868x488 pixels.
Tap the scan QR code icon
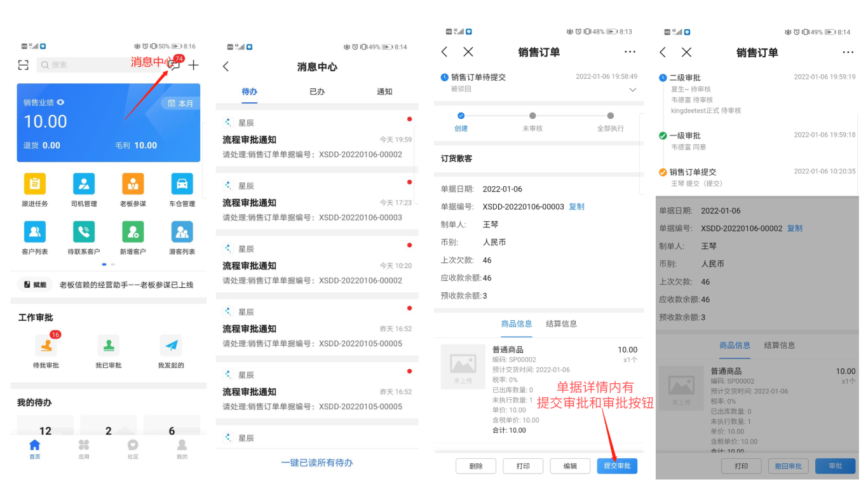click(24, 65)
